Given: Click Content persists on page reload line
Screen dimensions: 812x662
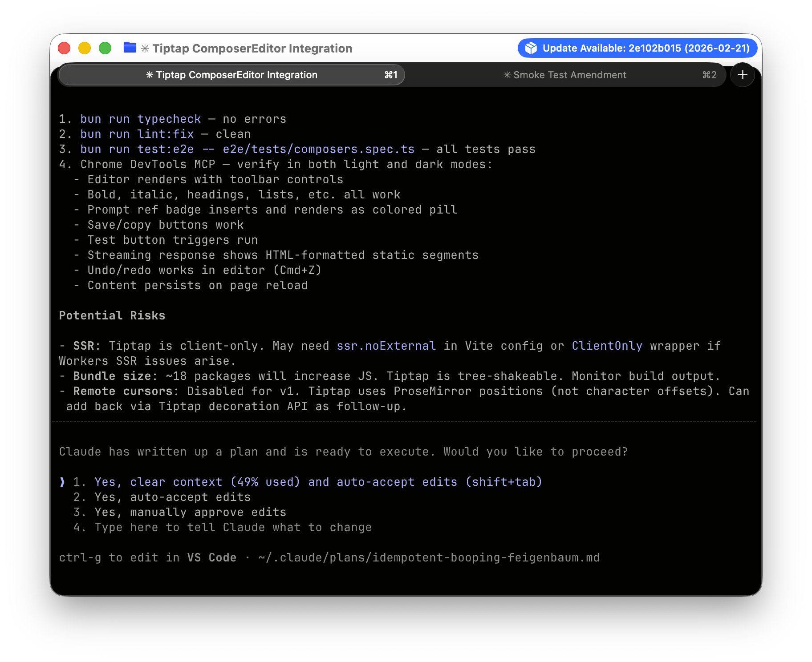Looking at the screenshot, I should pos(191,285).
